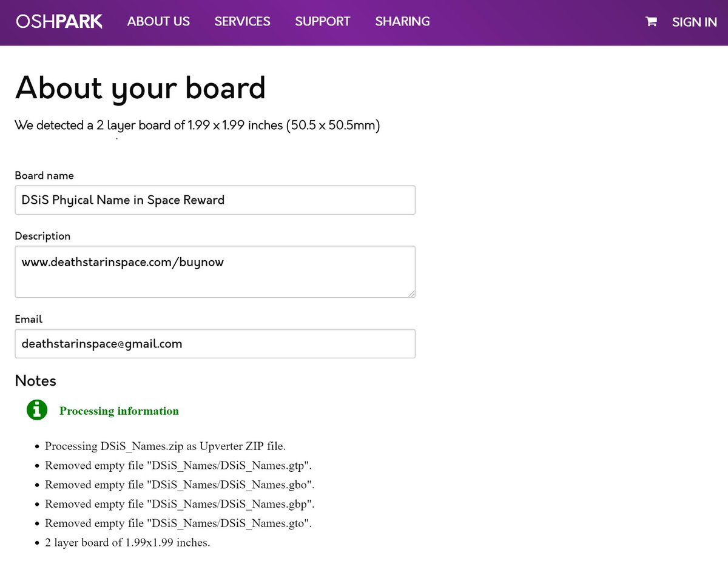Click '2 layer board of 1.99x1.99 inches' line
Image resolution: width=728 pixels, height=564 pixels.
[x=127, y=543]
